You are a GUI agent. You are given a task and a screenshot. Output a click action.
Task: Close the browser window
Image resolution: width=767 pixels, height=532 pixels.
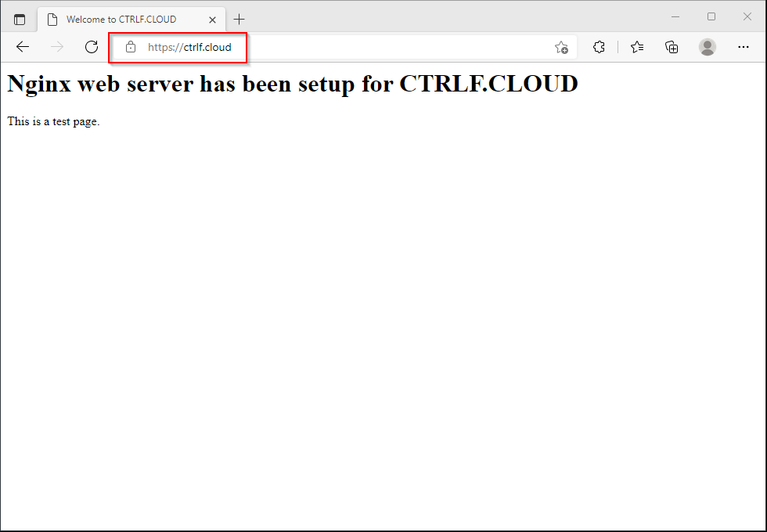[x=747, y=16]
